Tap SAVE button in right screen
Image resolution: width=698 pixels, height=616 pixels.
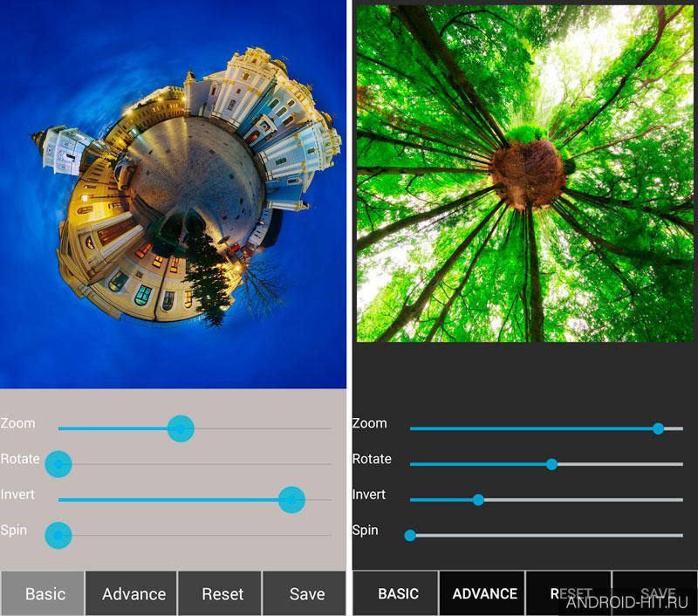coord(655,593)
